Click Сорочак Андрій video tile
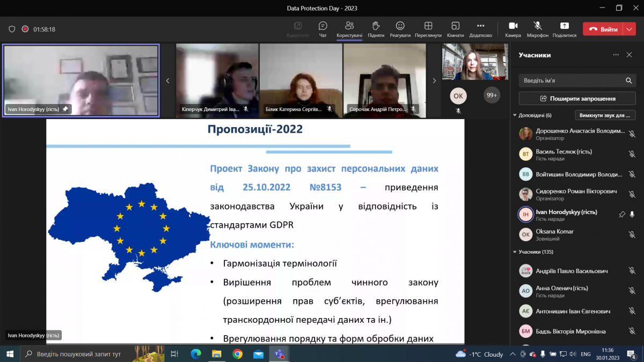 (385, 80)
